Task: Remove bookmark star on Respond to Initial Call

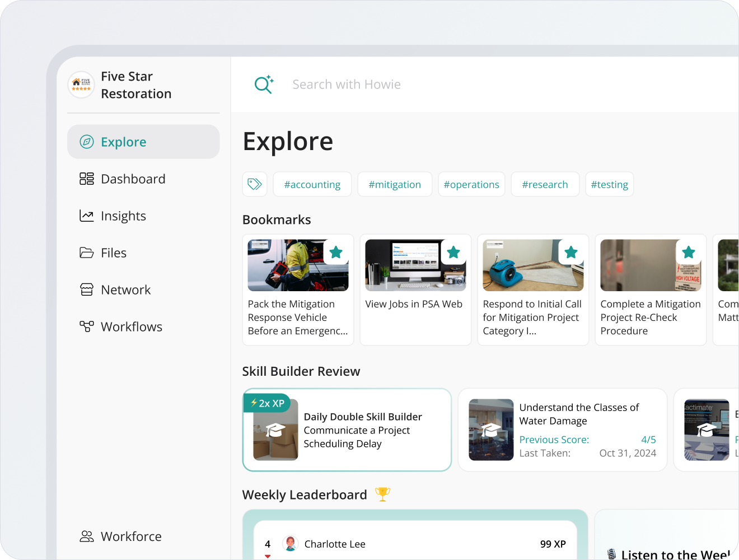Action: point(571,253)
